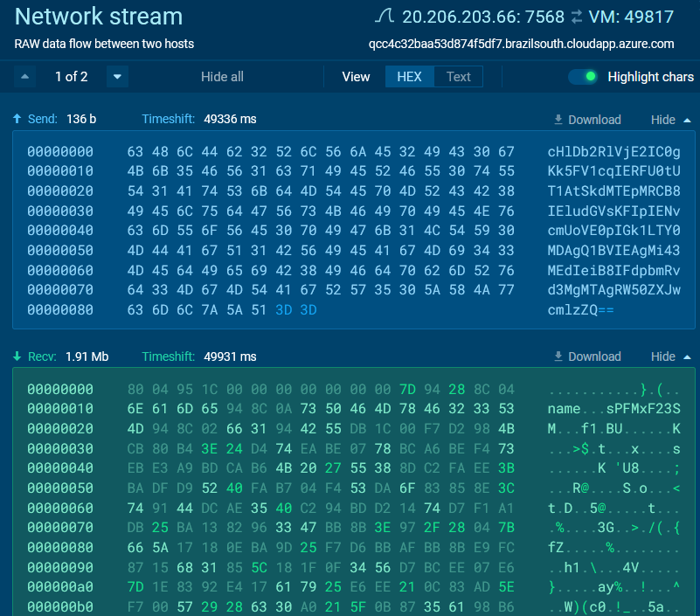Select Recv timeshift 49931 ms value
This screenshot has height=616, width=700.
point(230,356)
